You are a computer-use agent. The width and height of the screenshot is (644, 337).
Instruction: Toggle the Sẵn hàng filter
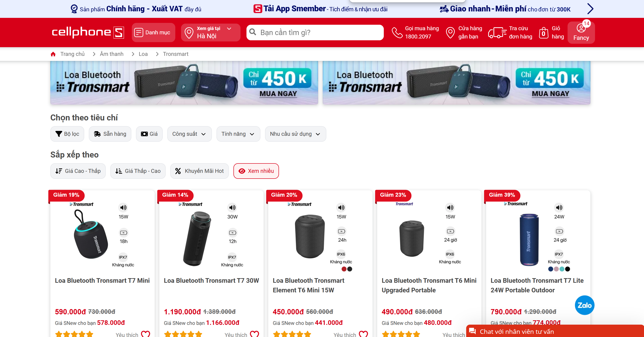(110, 134)
